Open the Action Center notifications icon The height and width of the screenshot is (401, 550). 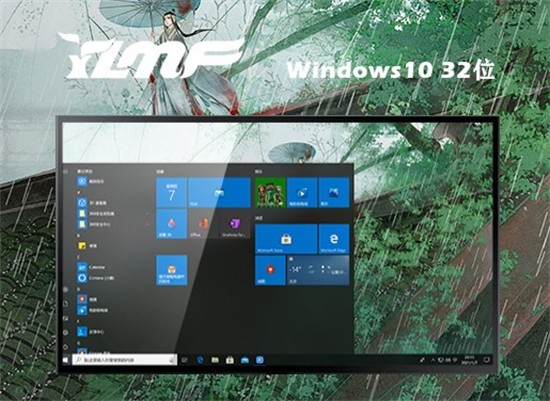[487, 360]
